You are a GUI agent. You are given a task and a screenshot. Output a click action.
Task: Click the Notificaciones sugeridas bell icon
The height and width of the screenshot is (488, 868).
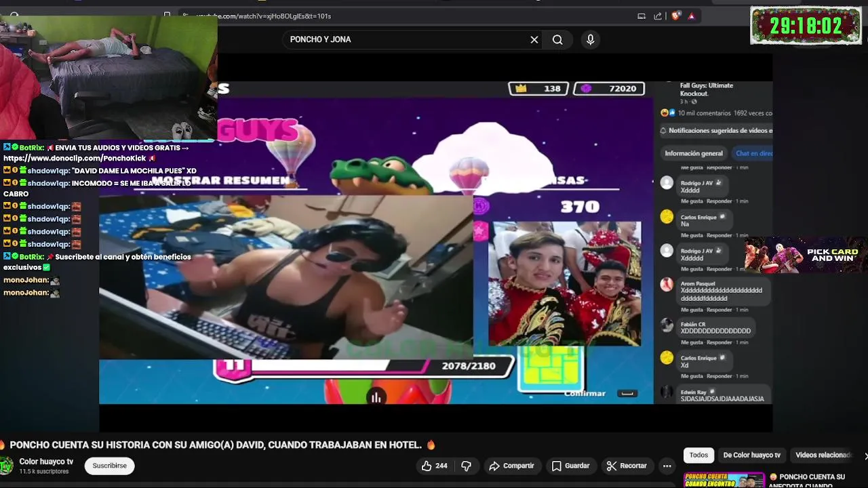pyautogui.click(x=663, y=131)
